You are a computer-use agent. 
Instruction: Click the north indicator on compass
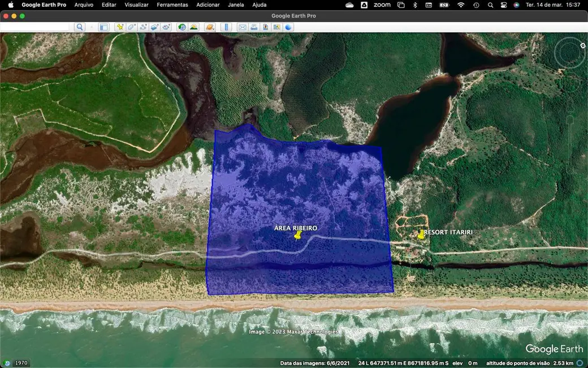tap(582, 45)
